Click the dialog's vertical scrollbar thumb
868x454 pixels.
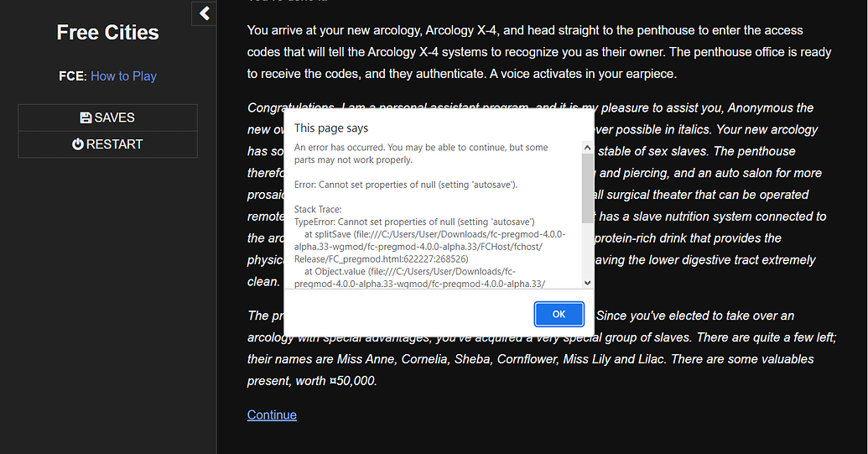coord(587,185)
